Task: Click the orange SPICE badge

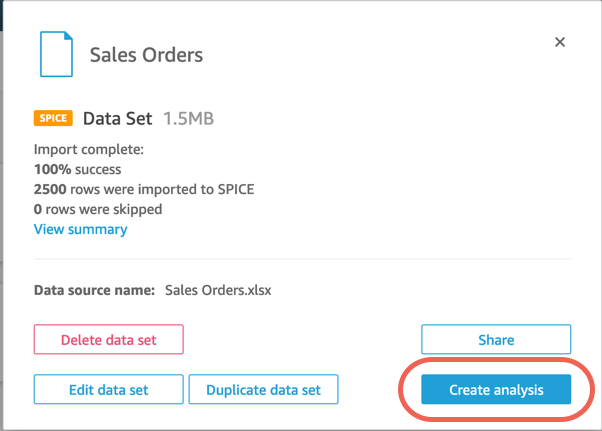Action: 53,119
